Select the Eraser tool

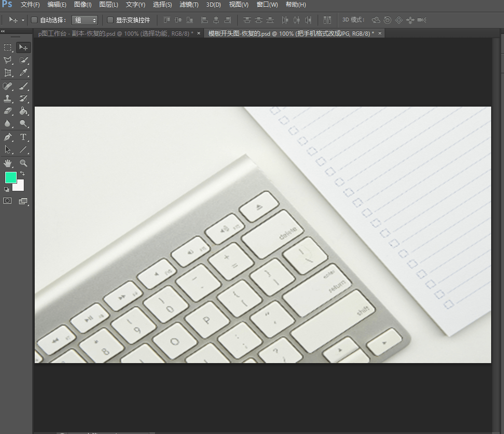click(8, 111)
